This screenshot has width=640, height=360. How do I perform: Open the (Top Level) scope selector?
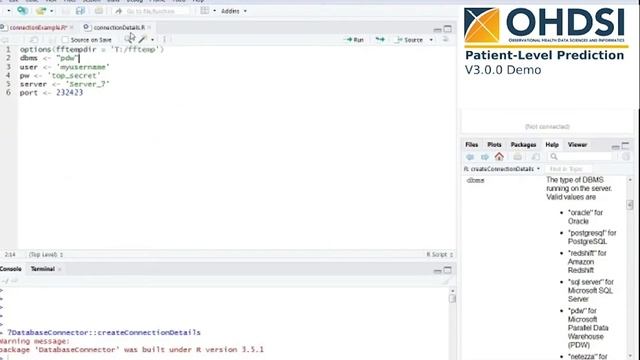coord(46,255)
